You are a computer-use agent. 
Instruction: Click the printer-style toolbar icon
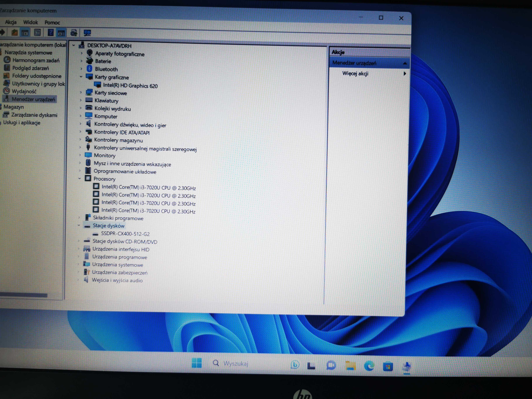74,33
